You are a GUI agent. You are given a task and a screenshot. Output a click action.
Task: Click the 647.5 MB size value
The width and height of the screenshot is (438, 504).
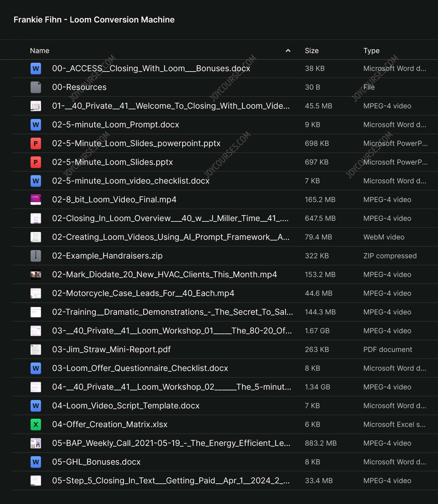click(320, 218)
